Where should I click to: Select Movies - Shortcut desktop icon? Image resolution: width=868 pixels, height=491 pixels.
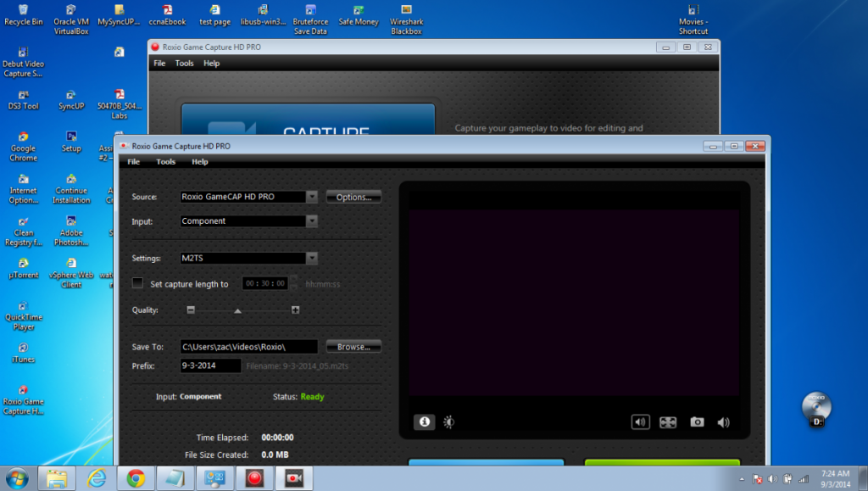click(693, 20)
